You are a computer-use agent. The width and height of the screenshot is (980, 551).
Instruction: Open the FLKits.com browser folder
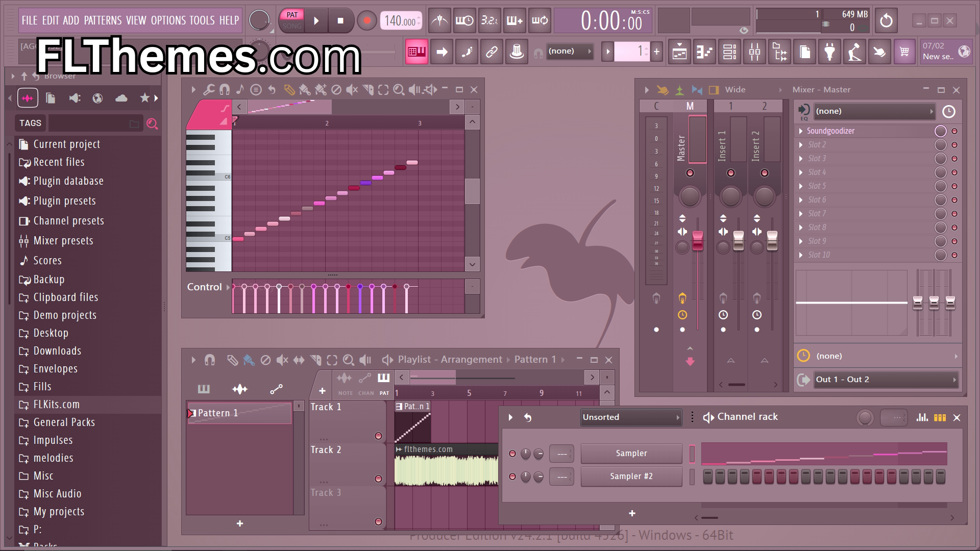tap(88, 405)
